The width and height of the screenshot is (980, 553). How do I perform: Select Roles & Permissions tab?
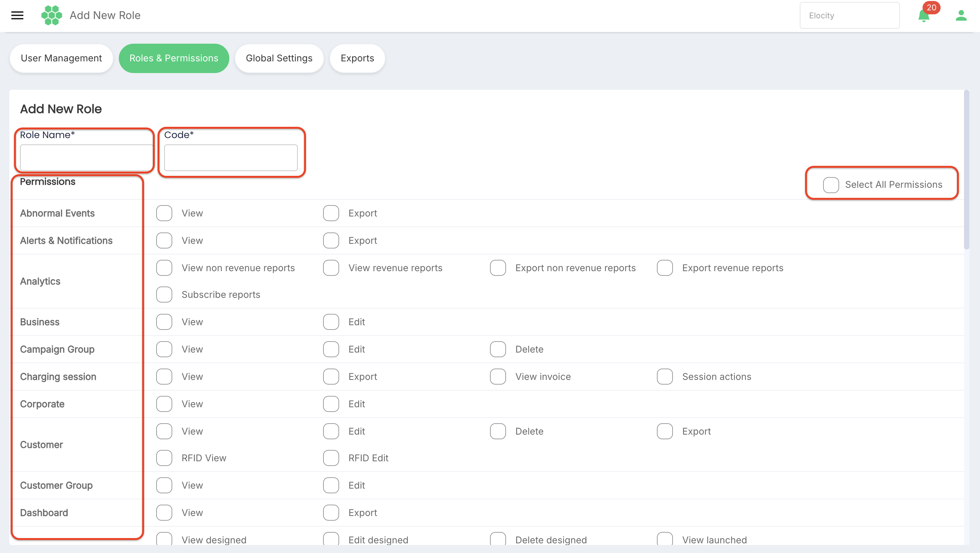(174, 58)
